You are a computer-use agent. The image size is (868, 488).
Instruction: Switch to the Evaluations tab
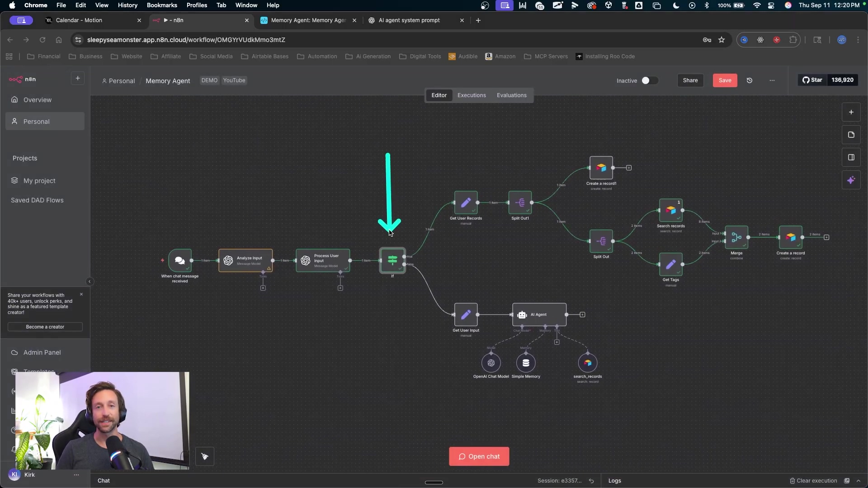click(511, 95)
